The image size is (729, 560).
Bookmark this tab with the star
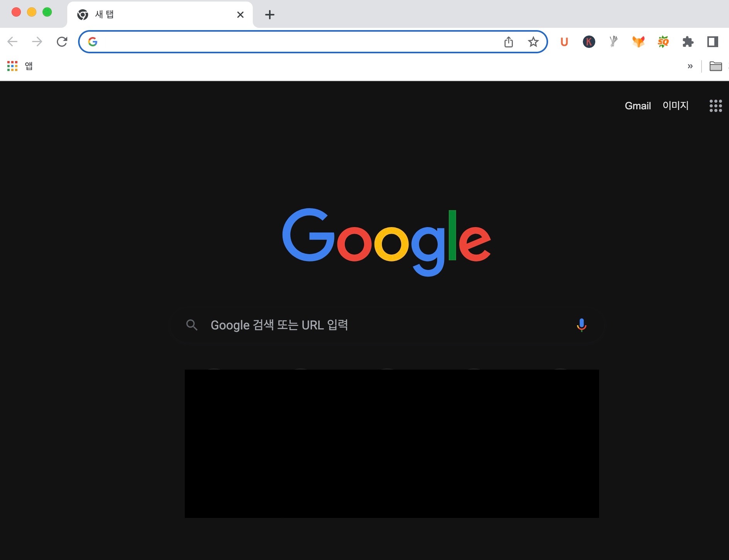(533, 42)
